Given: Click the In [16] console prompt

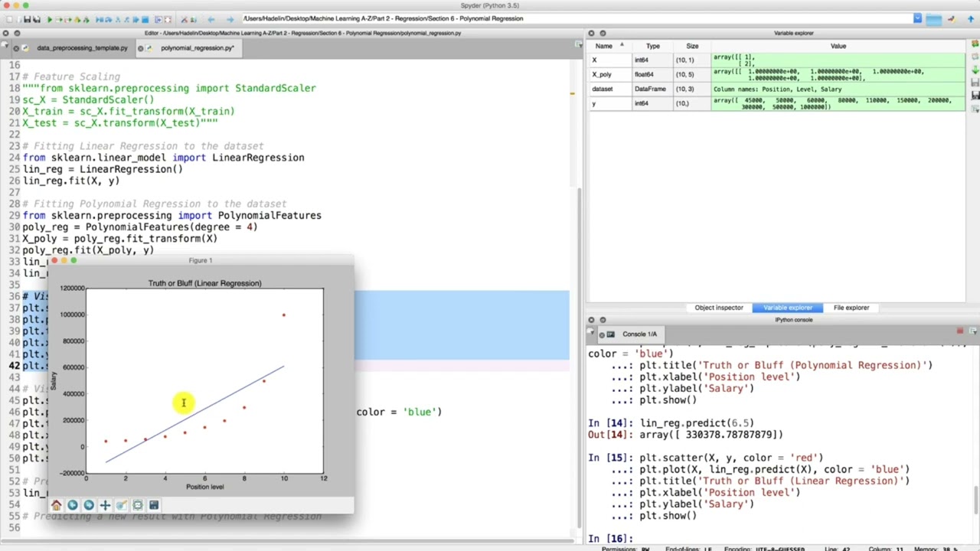Looking at the screenshot, I should coord(610,539).
